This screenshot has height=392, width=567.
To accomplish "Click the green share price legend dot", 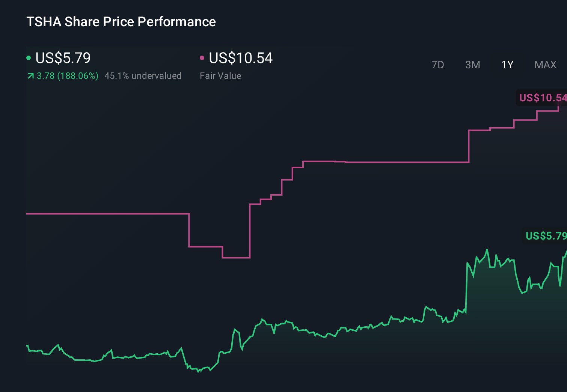I will (29, 58).
